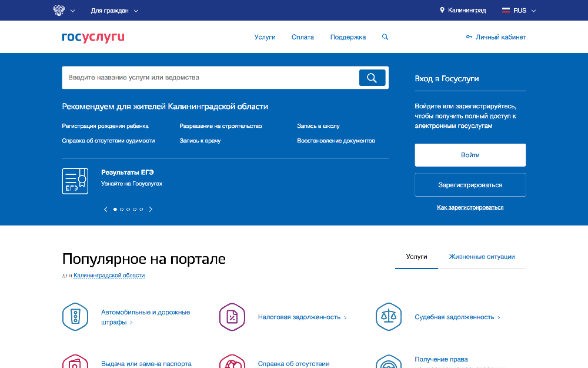Click the 'Калининградской области' region link under the heading

(x=109, y=275)
